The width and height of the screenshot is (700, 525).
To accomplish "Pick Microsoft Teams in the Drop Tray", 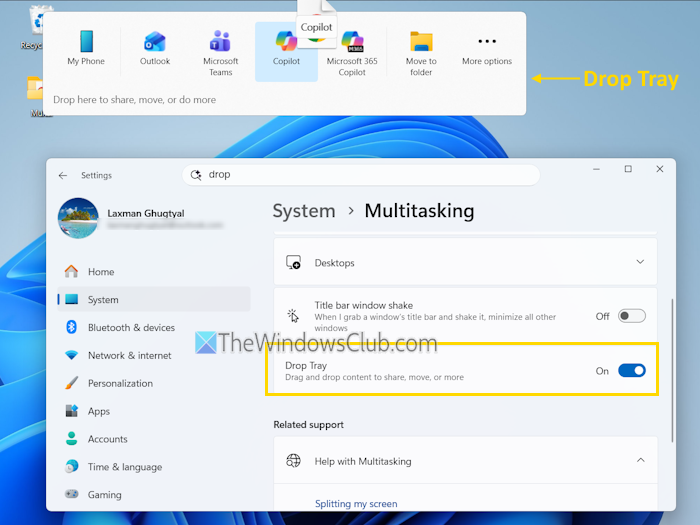I will pyautogui.click(x=221, y=53).
